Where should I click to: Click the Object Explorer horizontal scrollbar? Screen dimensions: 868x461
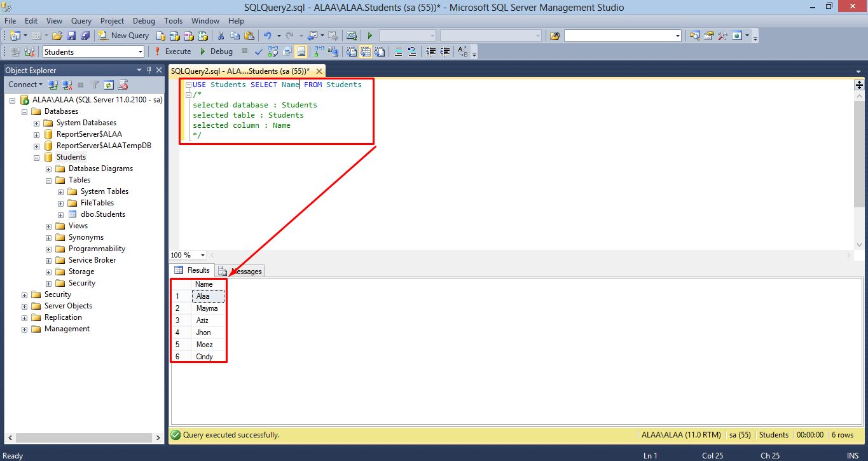[x=83, y=438]
